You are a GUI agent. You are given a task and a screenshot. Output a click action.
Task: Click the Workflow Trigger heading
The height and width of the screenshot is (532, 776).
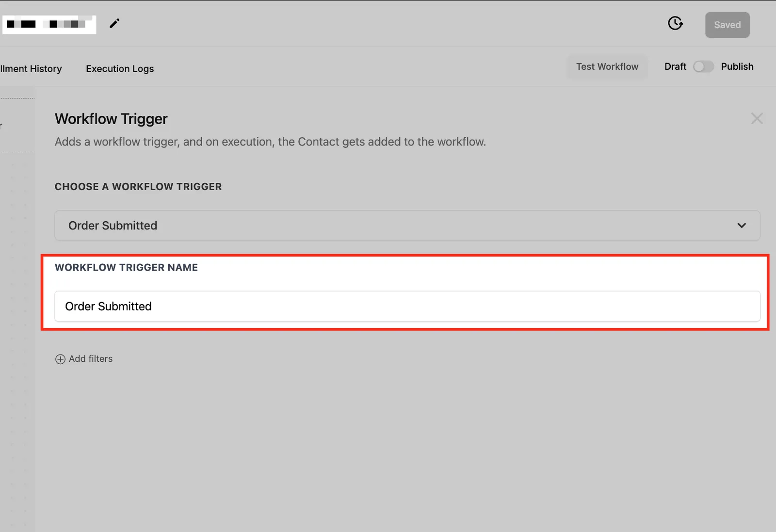(111, 119)
